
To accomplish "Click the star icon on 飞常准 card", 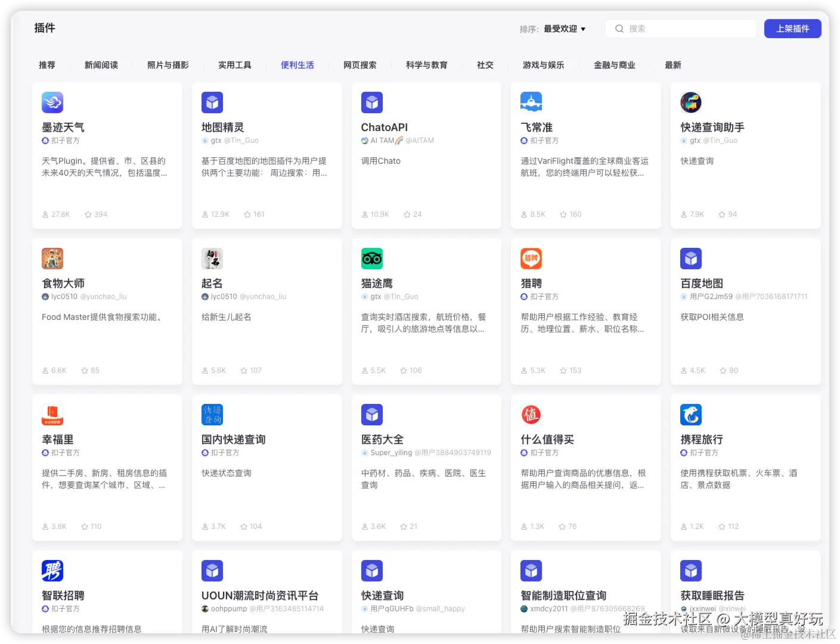I will pyautogui.click(x=563, y=214).
